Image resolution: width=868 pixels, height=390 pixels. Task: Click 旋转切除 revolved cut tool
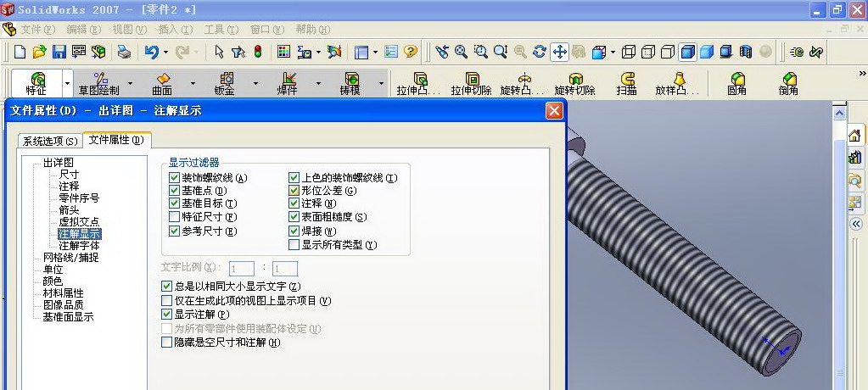pyautogui.click(x=575, y=84)
